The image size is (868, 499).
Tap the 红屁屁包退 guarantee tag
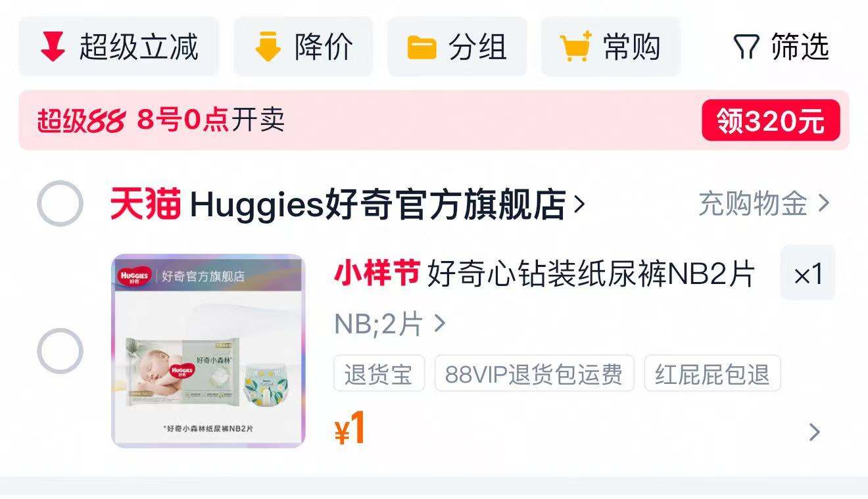[712, 373]
